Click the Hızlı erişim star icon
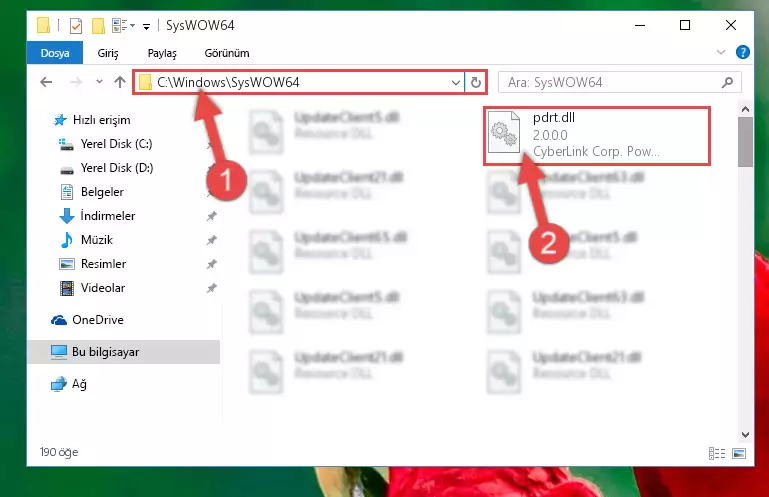The height and width of the screenshot is (497, 769). tap(60, 120)
